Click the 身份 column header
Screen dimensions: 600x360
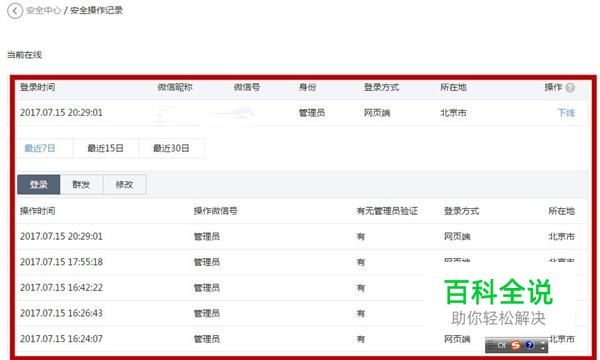307,87
